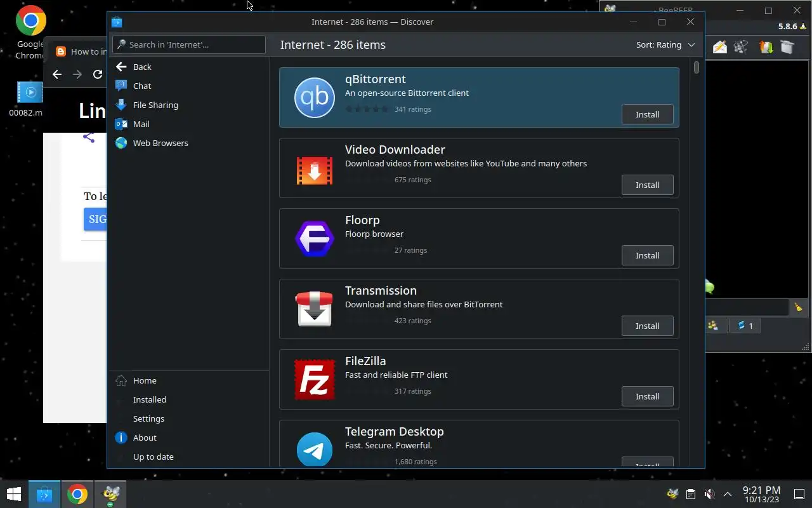This screenshot has width=812, height=508.
Task: Click the Web Browsers globe icon
Action: pyautogui.click(x=121, y=143)
